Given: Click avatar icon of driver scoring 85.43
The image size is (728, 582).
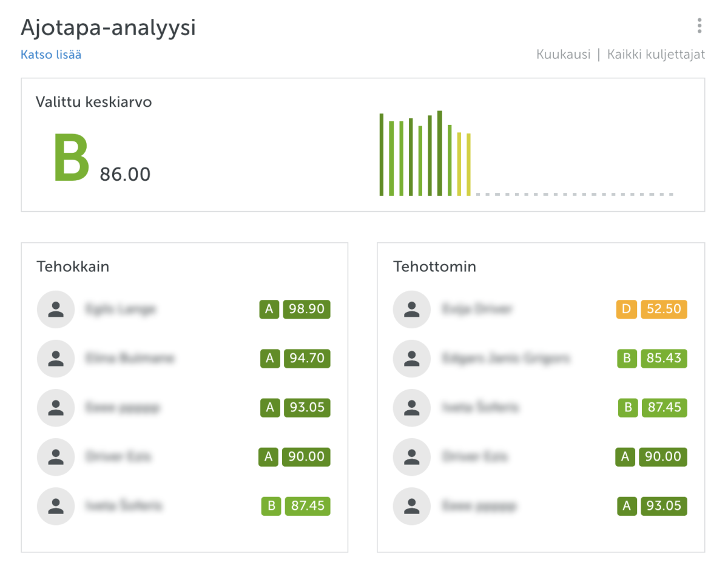Looking at the screenshot, I should (x=412, y=359).
